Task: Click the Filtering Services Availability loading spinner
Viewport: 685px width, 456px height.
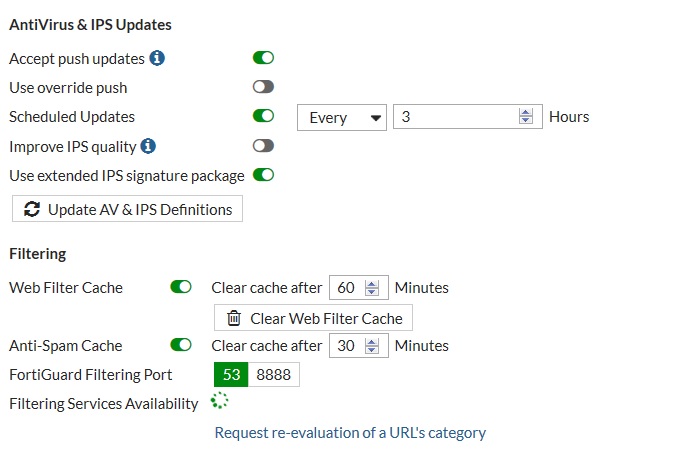Action: (220, 402)
